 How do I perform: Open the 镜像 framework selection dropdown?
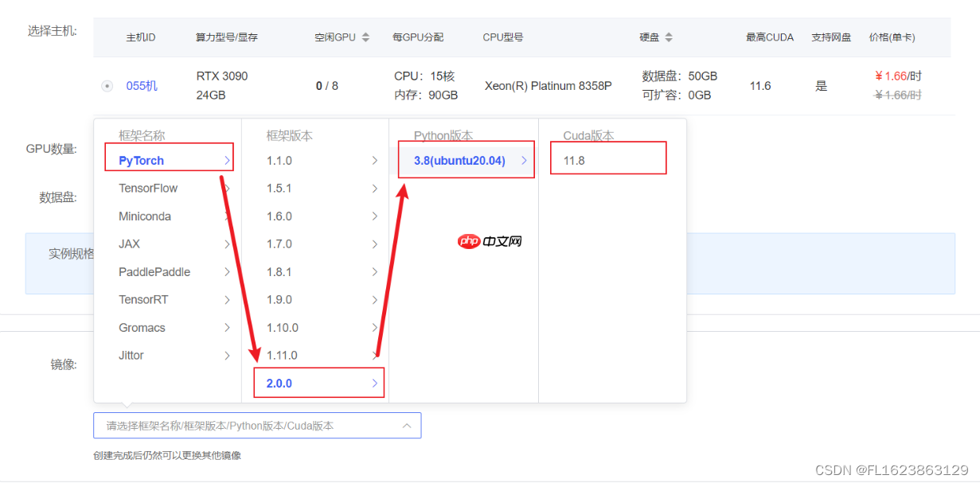[257, 426]
